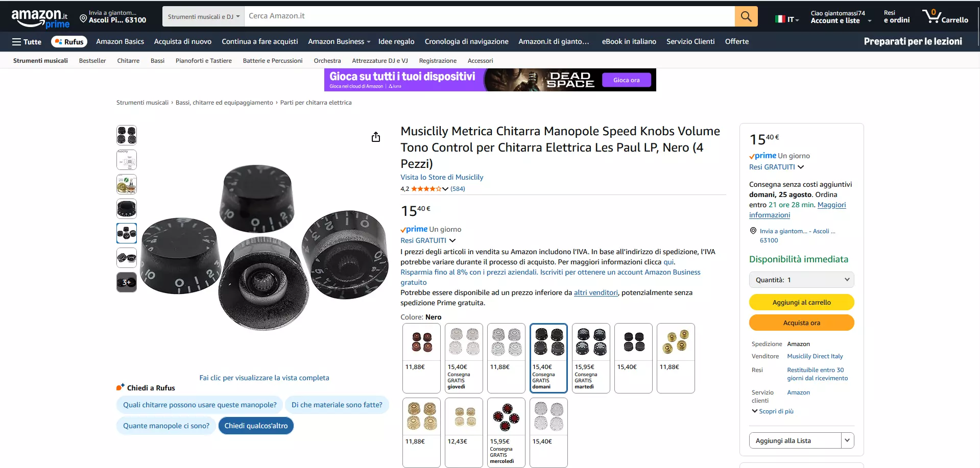The height and width of the screenshot is (468, 980).
Task: Click the Rufus assistant button
Action: click(x=69, y=42)
